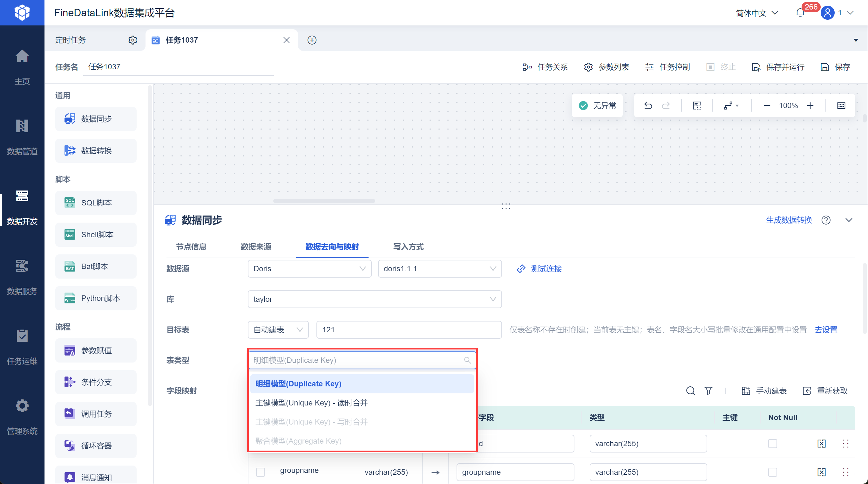The height and width of the screenshot is (484, 868).
Task: Click the target table name field containing 121
Action: tap(409, 329)
